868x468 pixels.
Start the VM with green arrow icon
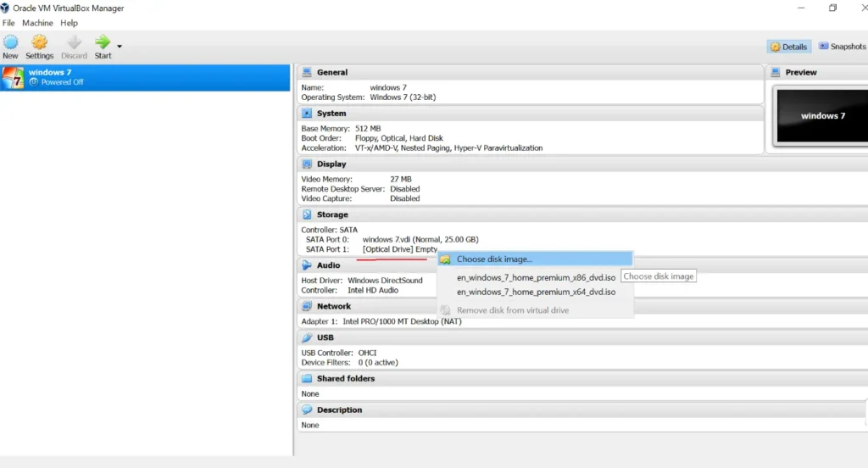coord(103,42)
